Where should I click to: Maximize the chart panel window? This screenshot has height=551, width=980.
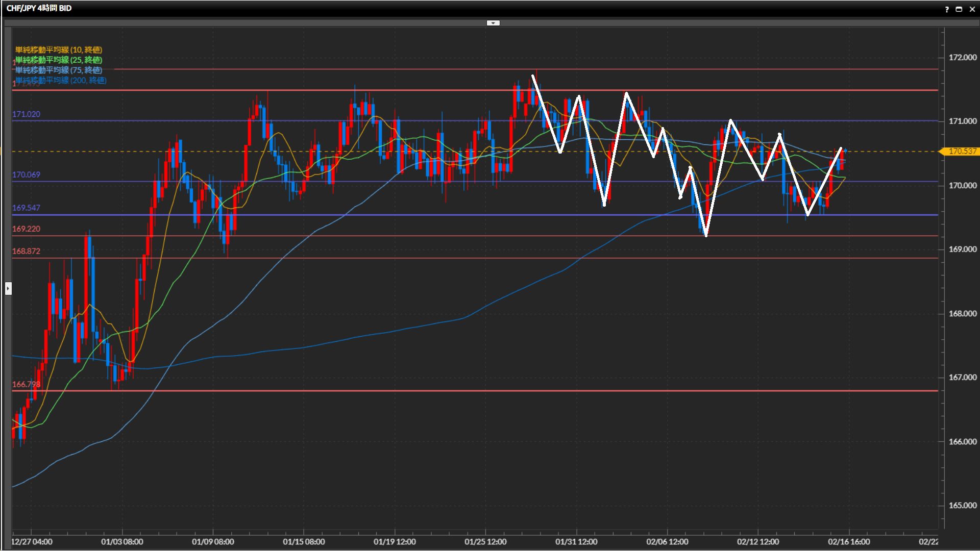(x=959, y=9)
